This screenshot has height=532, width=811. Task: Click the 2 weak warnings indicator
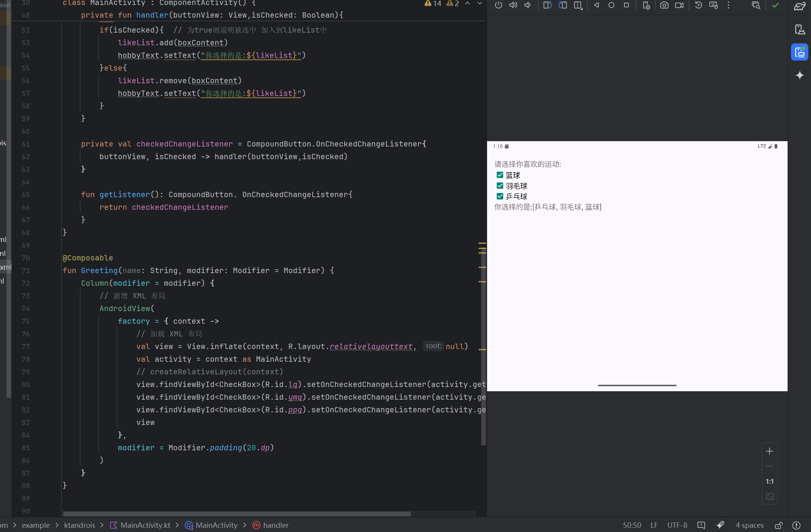pyautogui.click(x=453, y=3)
